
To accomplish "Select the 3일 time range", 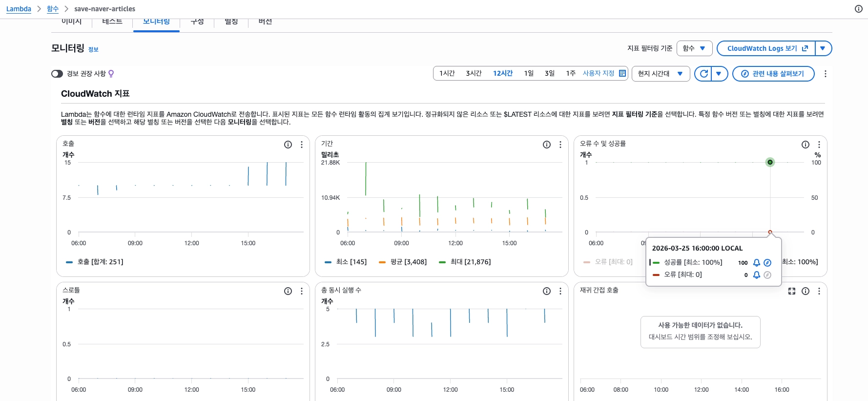I will [x=550, y=73].
